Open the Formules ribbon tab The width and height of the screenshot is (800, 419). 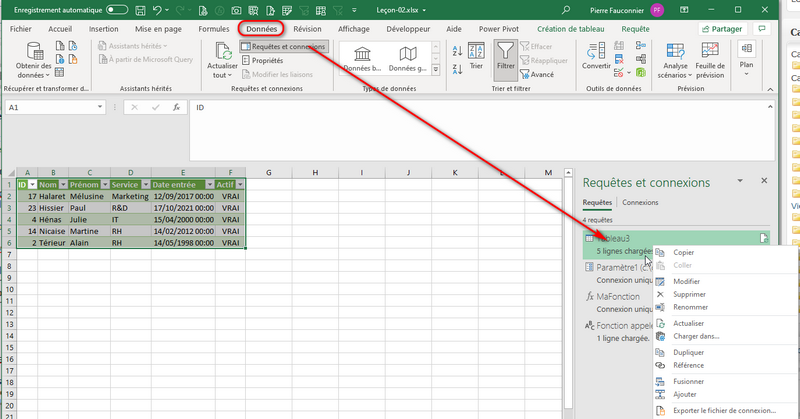tap(214, 29)
